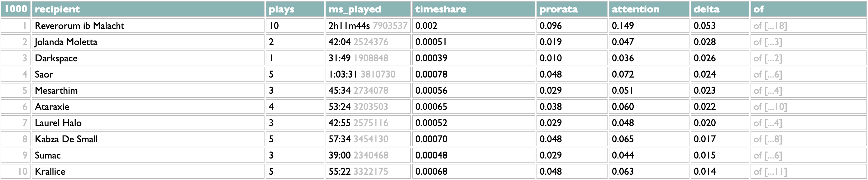Click attention value 0.072

(623, 74)
